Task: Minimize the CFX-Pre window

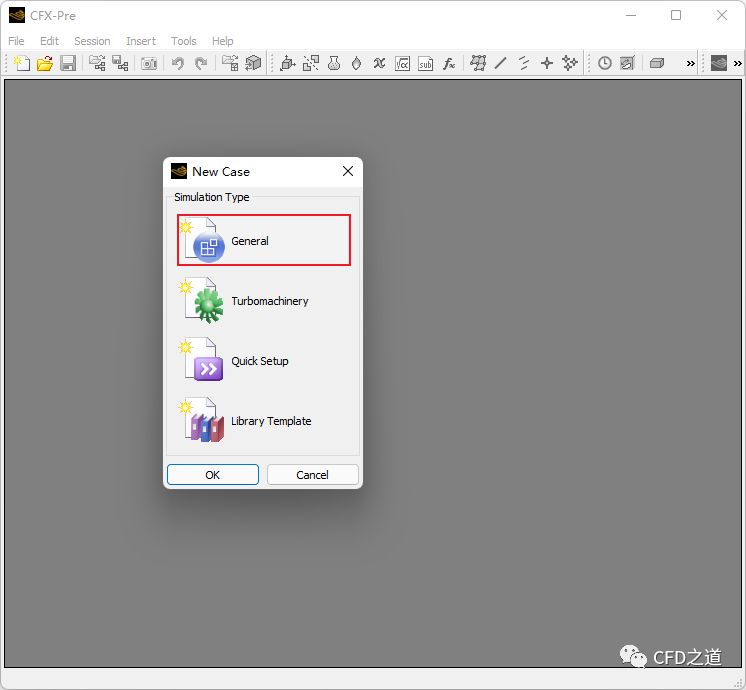Action: click(x=631, y=15)
